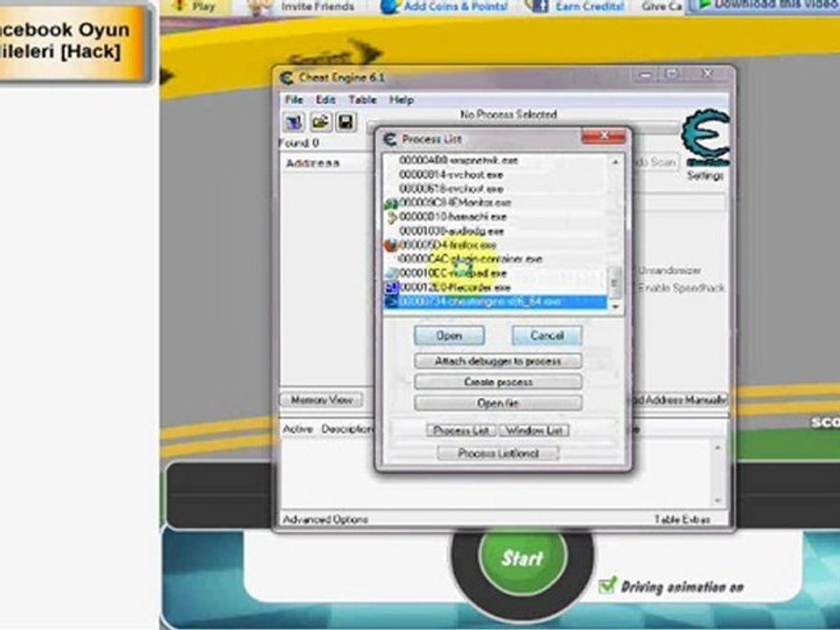Click the Process List dialog title icon
This screenshot has width=840, height=630.
(x=389, y=139)
